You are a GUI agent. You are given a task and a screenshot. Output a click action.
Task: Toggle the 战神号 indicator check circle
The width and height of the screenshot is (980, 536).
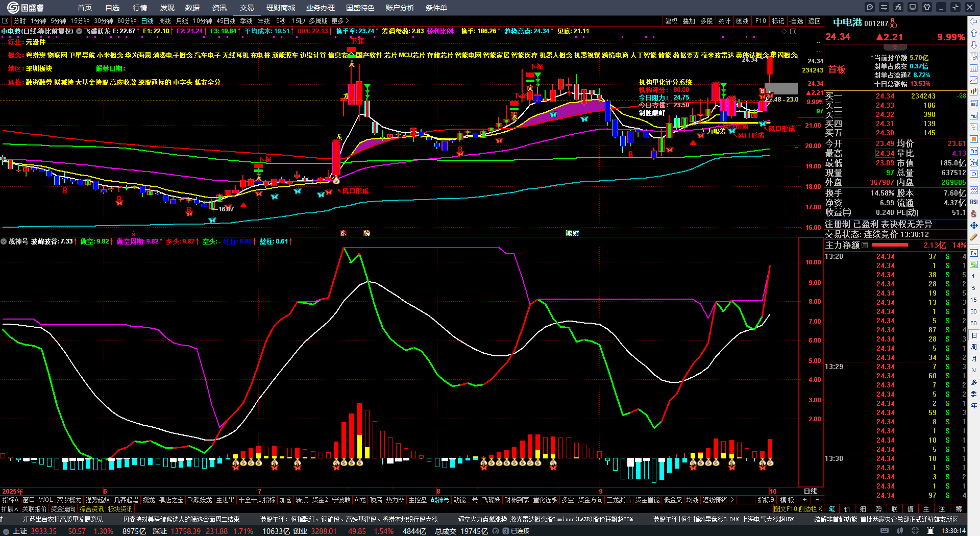coord(4,241)
